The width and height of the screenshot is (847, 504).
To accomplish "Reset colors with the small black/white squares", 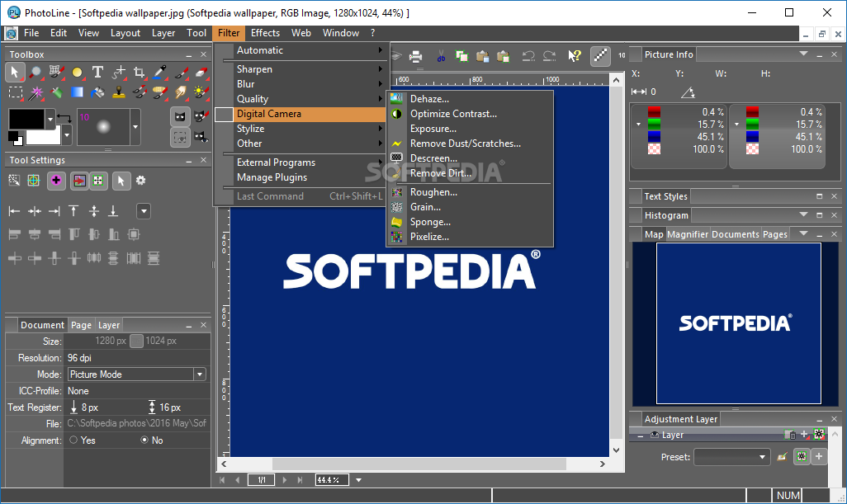I will (15, 138).
